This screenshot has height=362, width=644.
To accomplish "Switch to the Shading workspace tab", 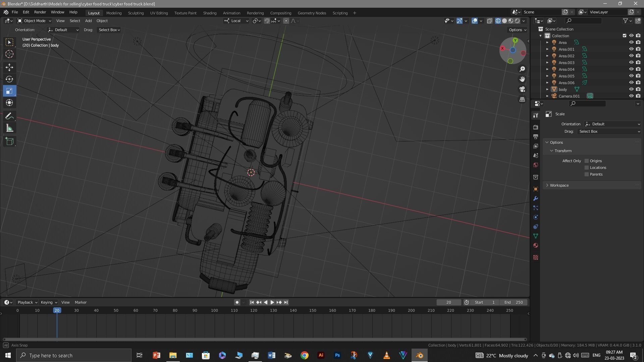I will [x=210, y=13].
